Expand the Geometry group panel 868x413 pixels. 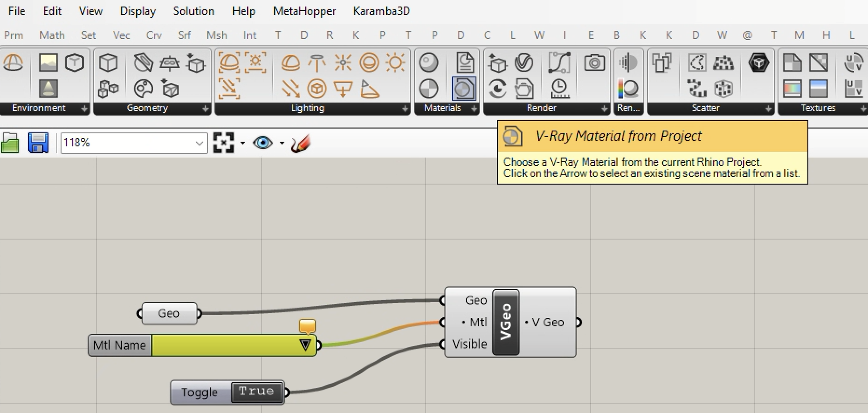click(205, 108)
